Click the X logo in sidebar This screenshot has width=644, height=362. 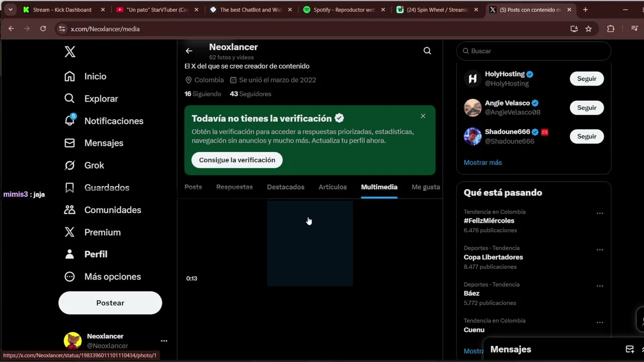pyautogui.click(x=70, y=51)
